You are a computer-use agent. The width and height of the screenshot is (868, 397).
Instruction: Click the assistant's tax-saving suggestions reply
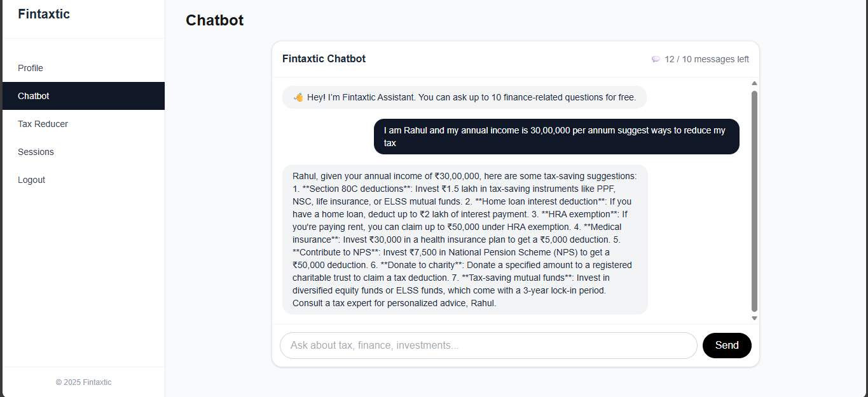[x=465, y=239]
